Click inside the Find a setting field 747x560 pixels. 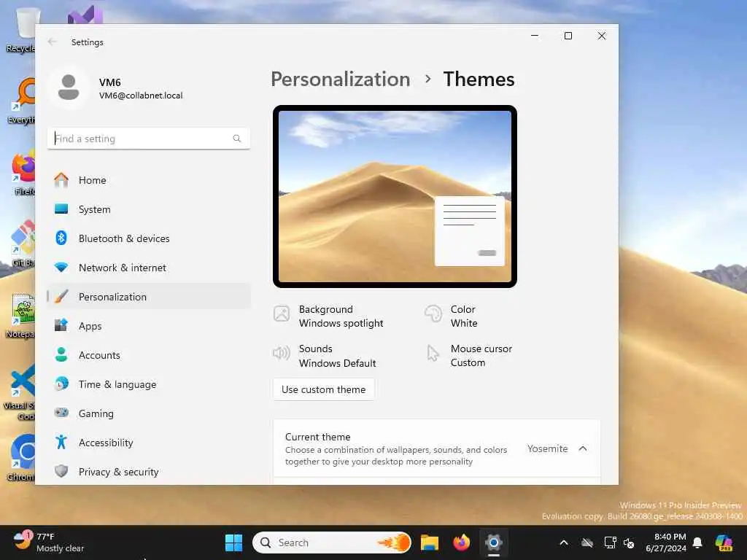click(x=149, y=139)
